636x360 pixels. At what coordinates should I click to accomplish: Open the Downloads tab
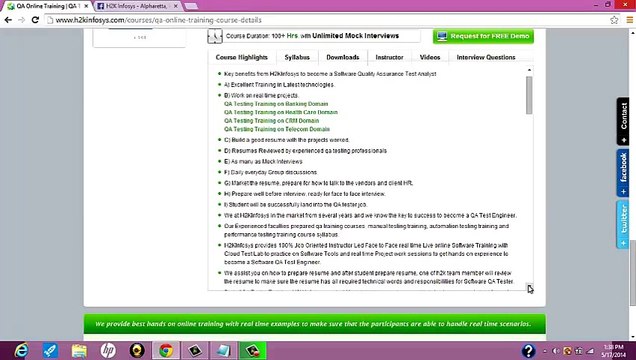tap(343, 57)
